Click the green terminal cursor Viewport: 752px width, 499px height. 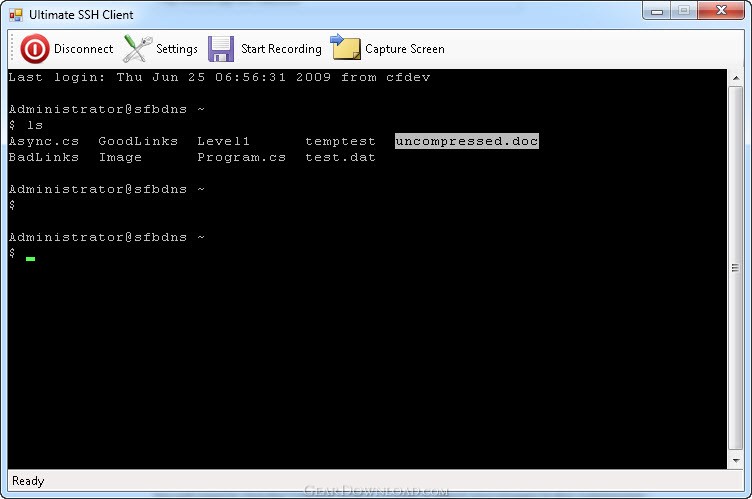31,259
